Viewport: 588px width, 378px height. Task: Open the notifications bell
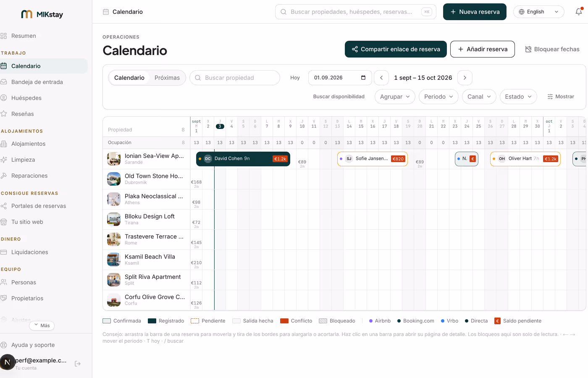coord(579,12)
